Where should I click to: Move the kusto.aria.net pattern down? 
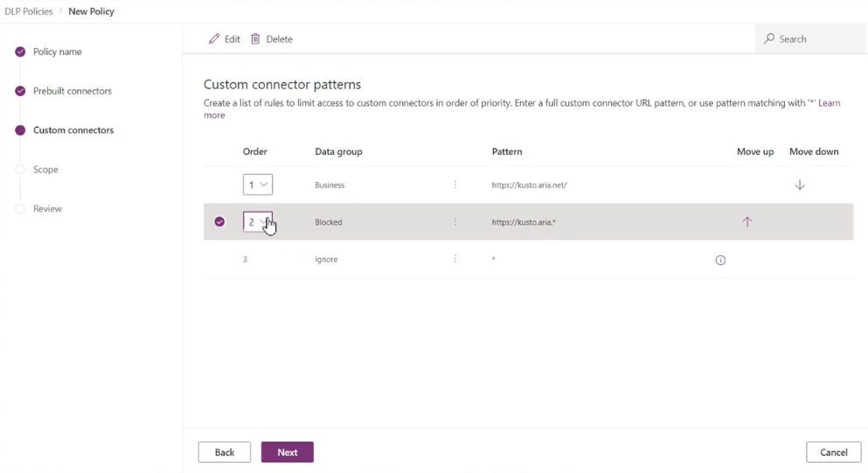pos(799,185)
